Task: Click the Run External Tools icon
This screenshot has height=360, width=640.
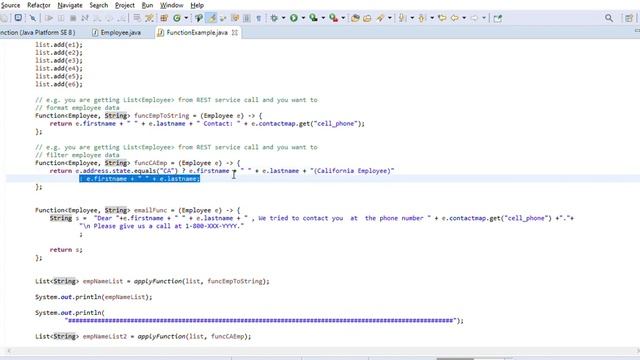Action: point(333,18)
